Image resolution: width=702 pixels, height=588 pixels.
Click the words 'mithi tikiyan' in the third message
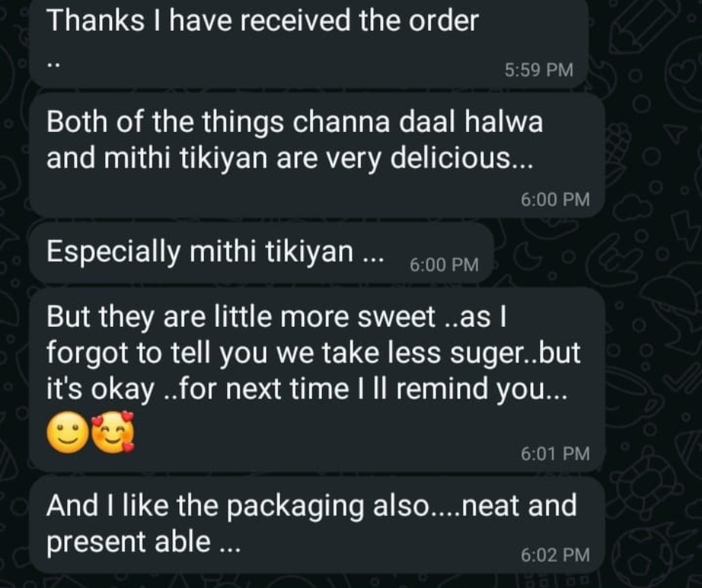coord(272,251)
